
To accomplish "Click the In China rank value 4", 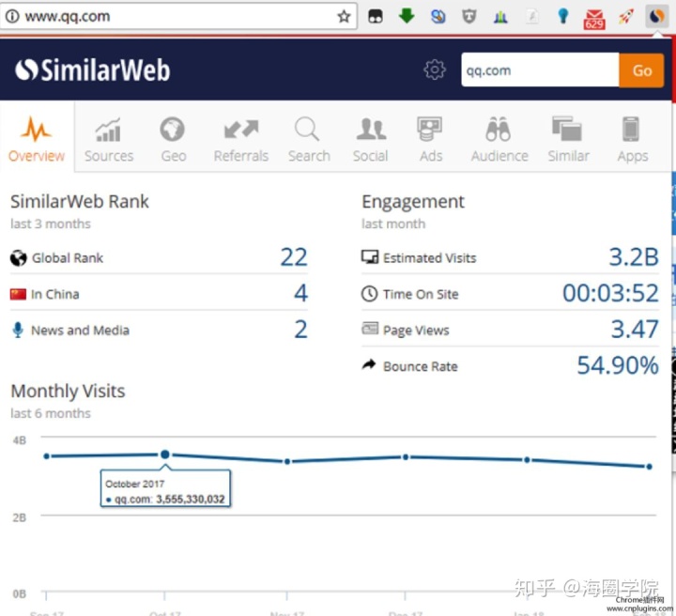I will (301, 293).
